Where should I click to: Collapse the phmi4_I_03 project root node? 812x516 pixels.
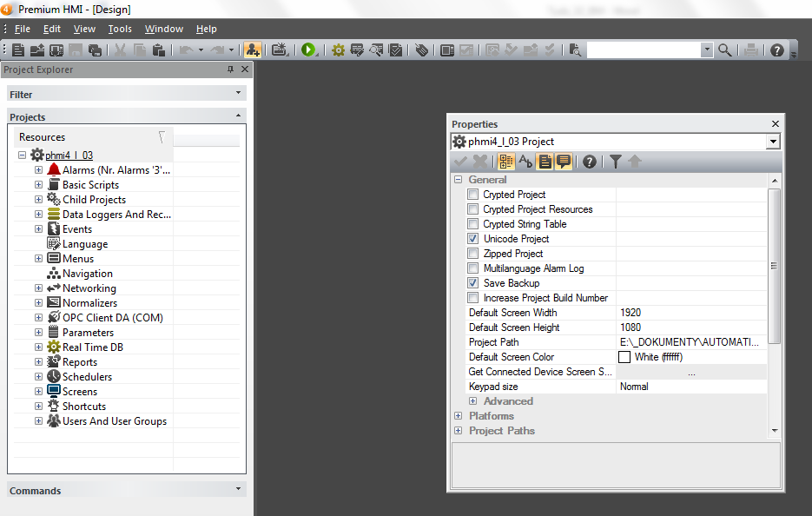(x=23, y=155)
